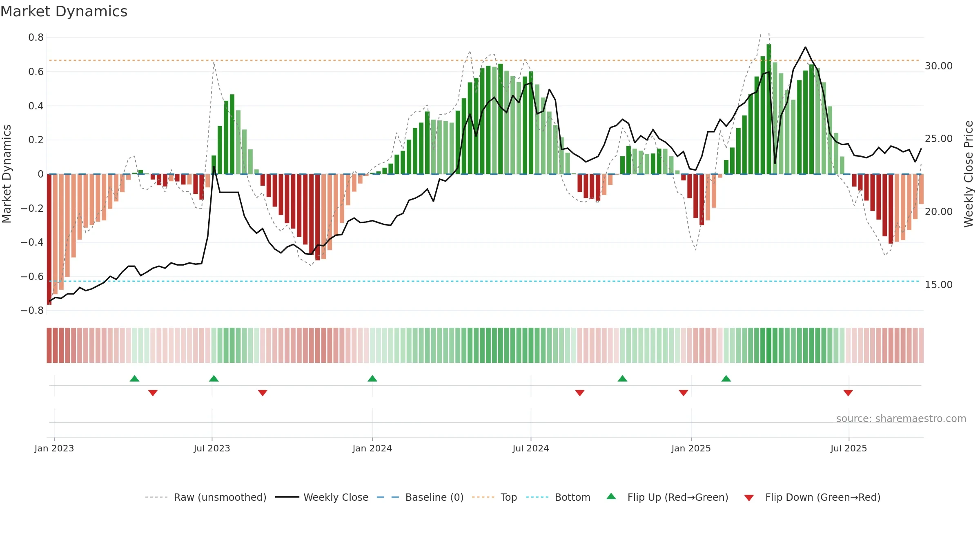Click the flip-up marker at Jan 2024

[372, 378]
